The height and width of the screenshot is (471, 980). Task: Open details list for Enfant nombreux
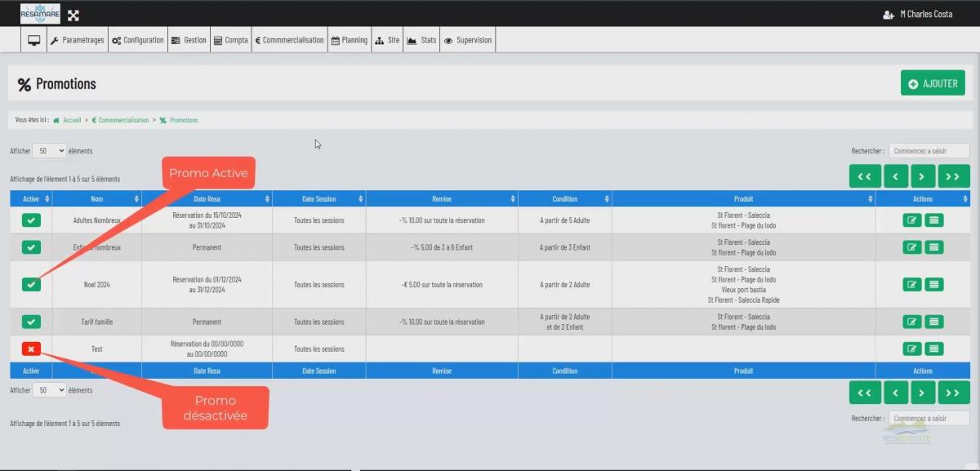click(x=934, y=247)
